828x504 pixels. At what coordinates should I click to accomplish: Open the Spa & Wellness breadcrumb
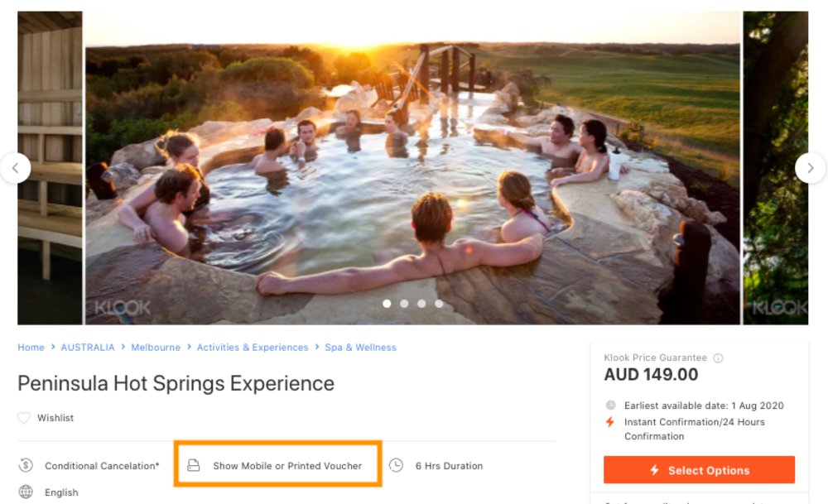(361, 348)
